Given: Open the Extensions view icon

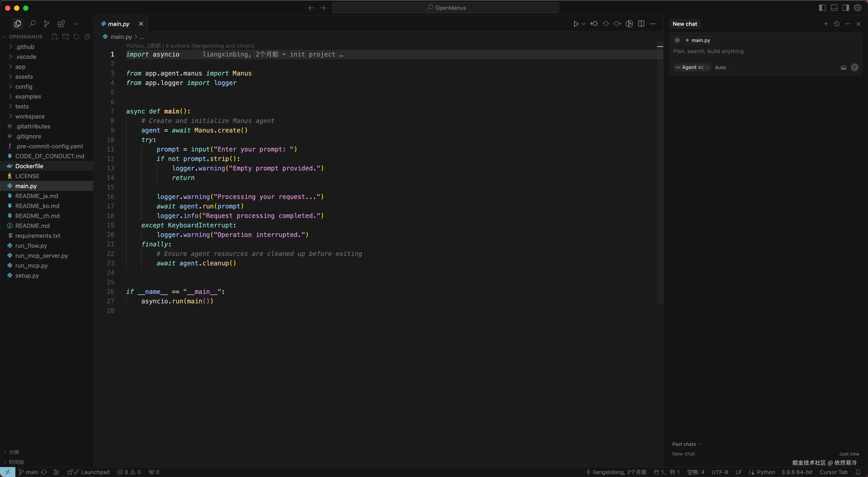Looking at the screenshot, I should click(61, 24).
